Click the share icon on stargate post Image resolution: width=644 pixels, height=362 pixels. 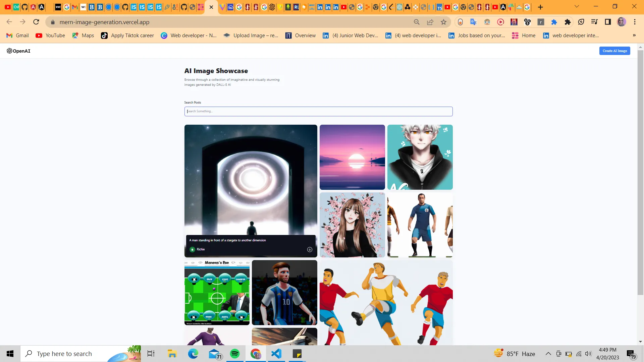tap(310, 249)
